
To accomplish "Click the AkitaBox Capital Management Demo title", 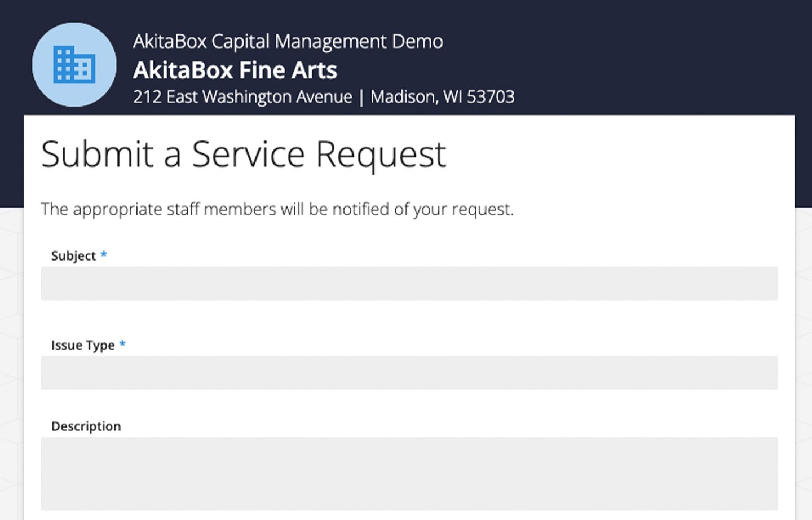I will 288,41.
